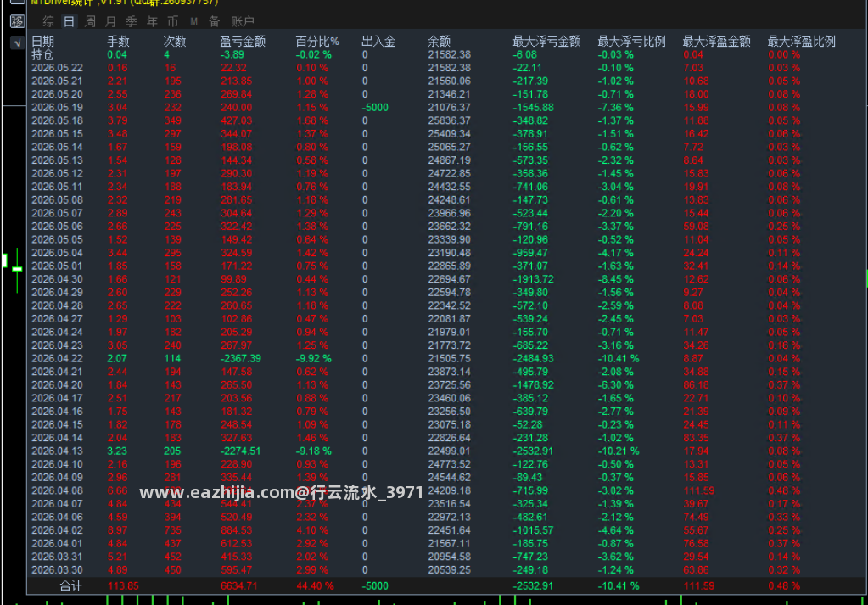
Task: Click lot size 8.97
Action: [x=117, y=530]
